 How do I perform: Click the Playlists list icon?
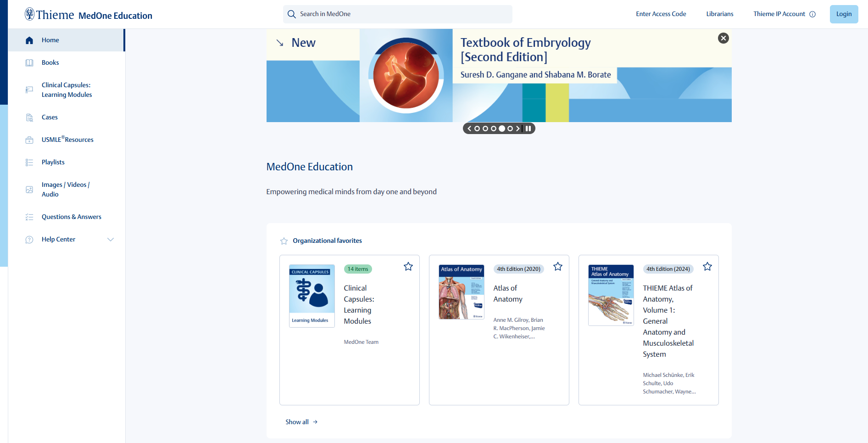[29, 162]
